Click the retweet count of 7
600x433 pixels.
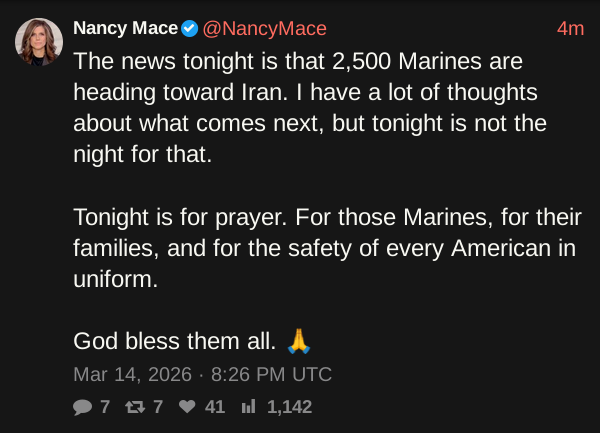tap(157, 407)
